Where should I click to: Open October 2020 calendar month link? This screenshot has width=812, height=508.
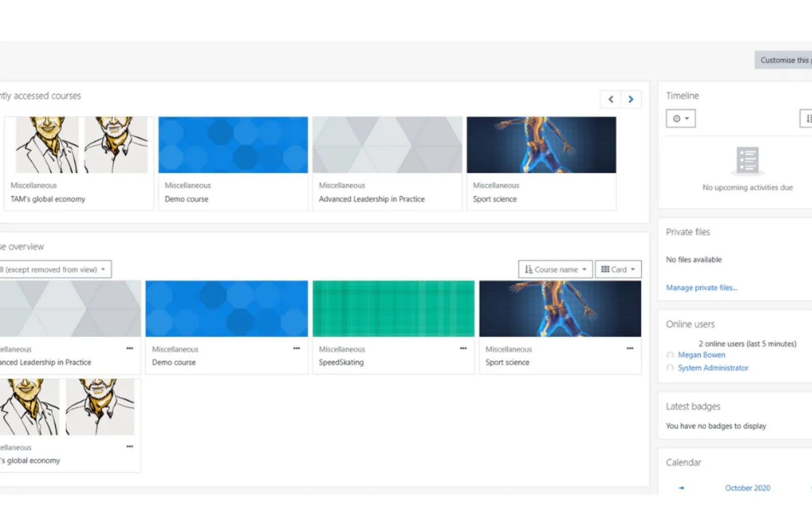tap(748, 488)
